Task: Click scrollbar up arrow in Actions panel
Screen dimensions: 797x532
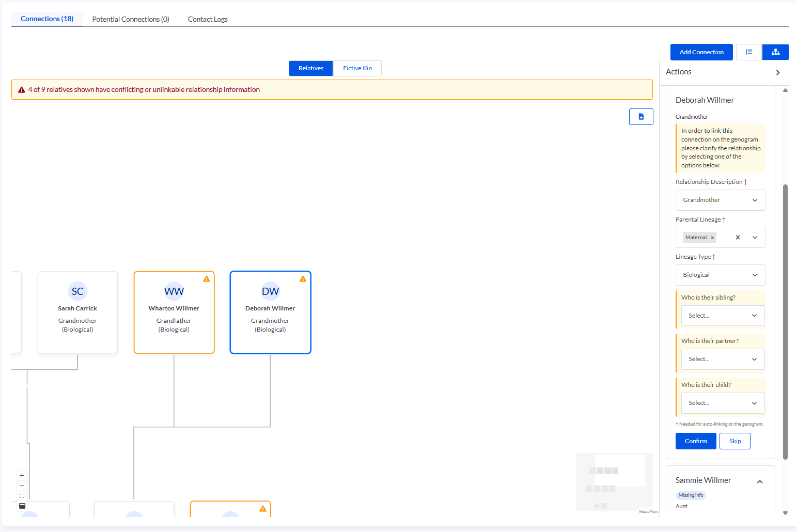Action: 785,90
